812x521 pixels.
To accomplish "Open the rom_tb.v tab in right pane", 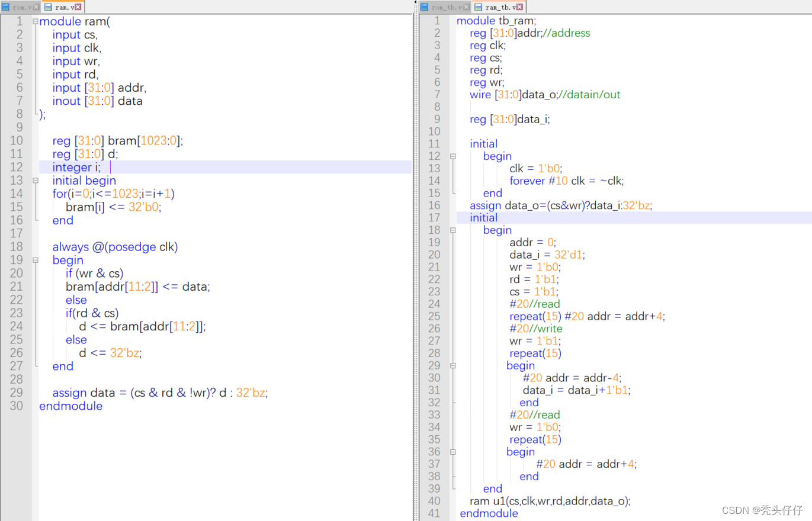I will click(445, 7).
